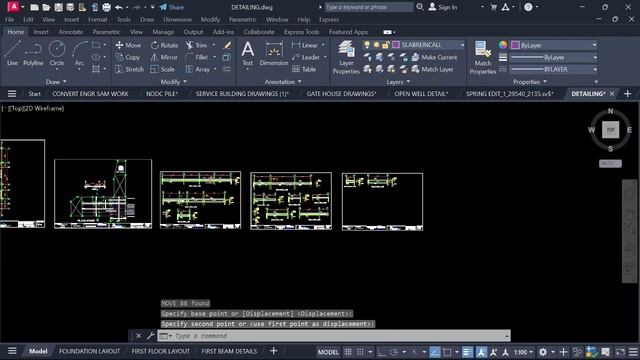Image resolution: width=640 pixels, height=360 pixels.
Task: Click the customization wrench in command line
Action: point(150,336)
